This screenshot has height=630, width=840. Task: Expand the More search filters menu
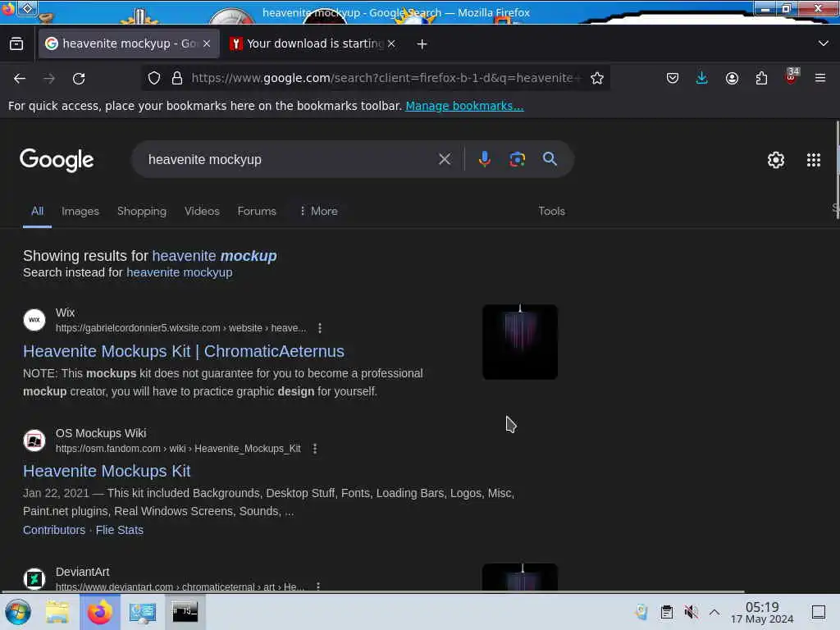[319, 211]
